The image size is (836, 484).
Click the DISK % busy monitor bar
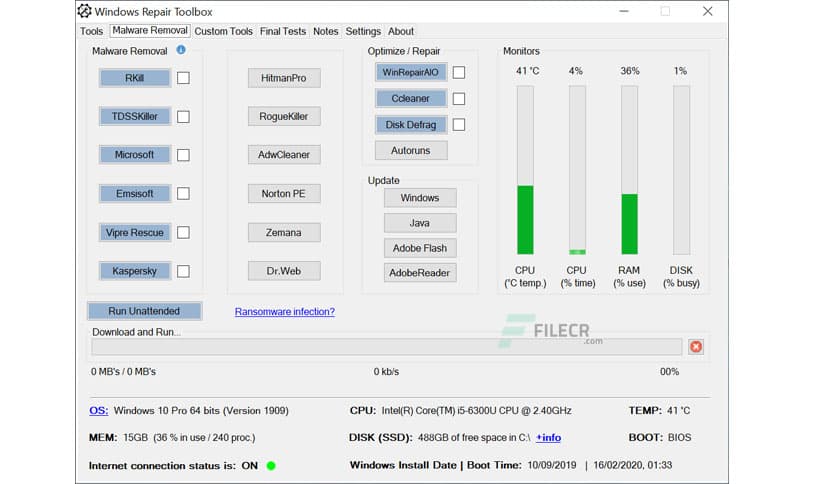pyautogui.click(x=681, y=170)
